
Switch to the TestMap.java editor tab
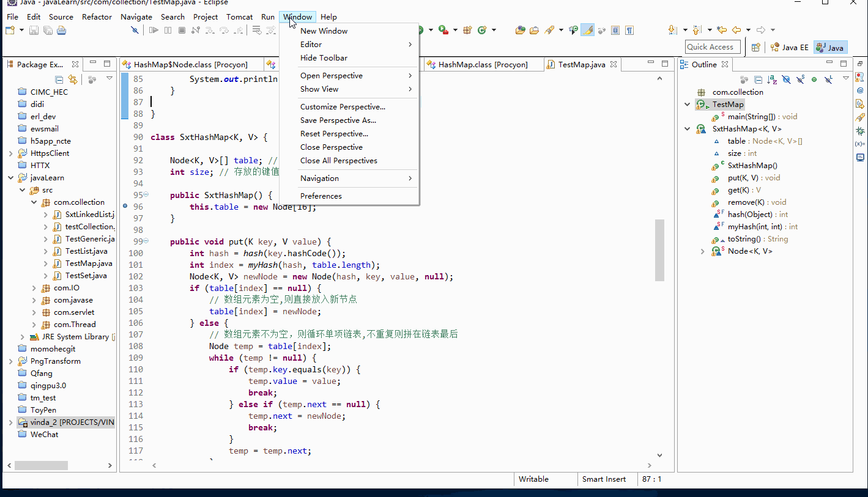582,64
